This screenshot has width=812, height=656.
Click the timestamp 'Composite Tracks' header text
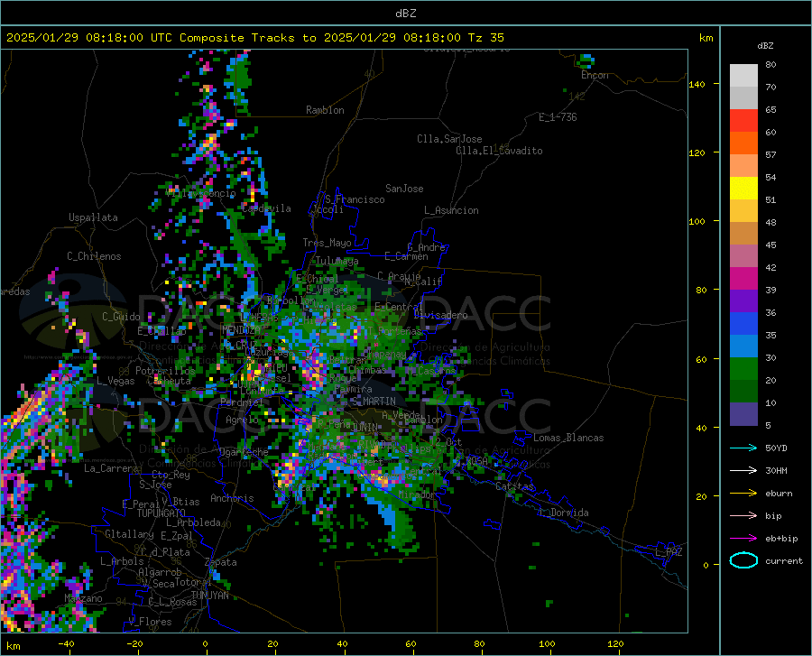[235, 38]
